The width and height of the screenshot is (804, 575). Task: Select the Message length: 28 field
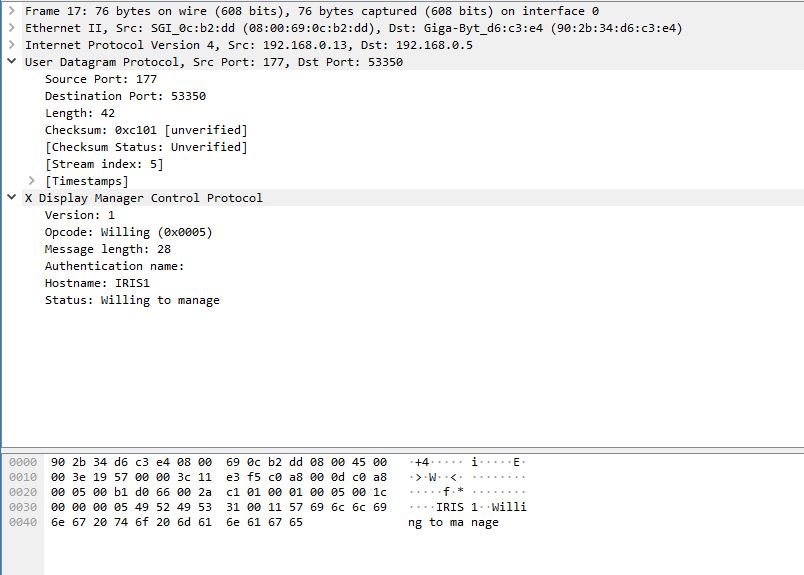108,249
